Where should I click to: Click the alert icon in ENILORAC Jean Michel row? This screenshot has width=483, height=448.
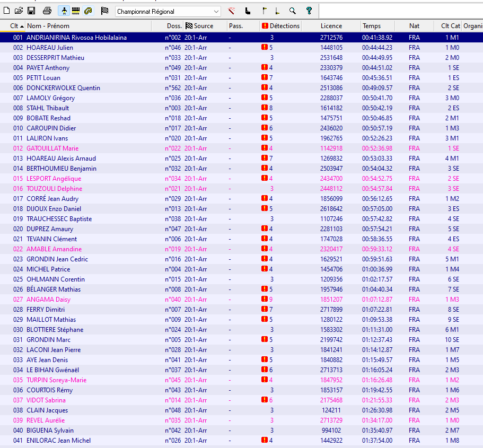(x=264, y=440)
